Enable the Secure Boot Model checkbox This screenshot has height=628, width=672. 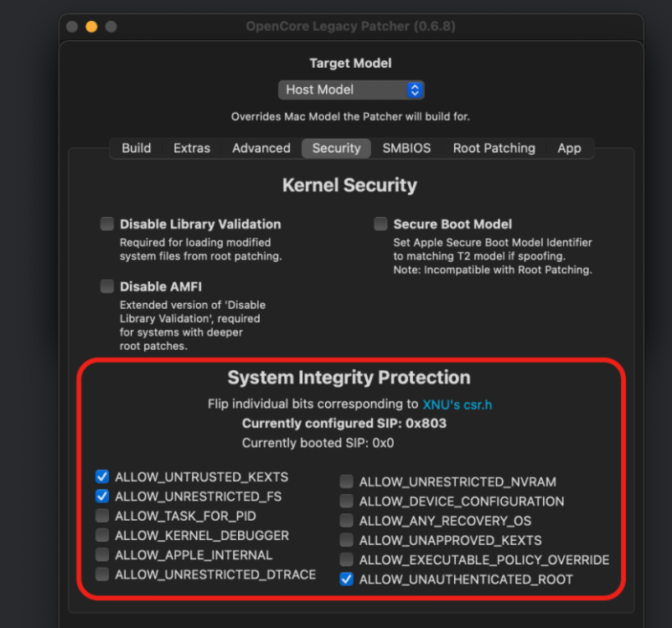[380, 224]
